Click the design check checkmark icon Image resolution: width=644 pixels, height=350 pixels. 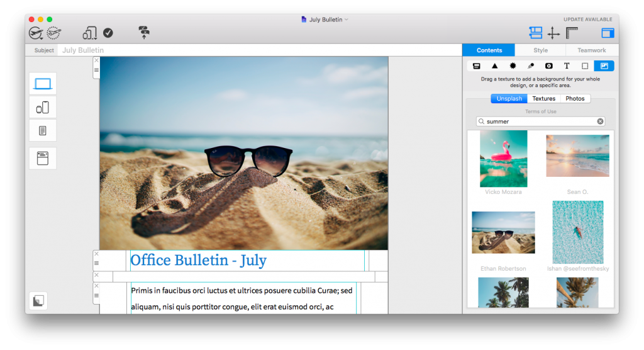(108, 33)
